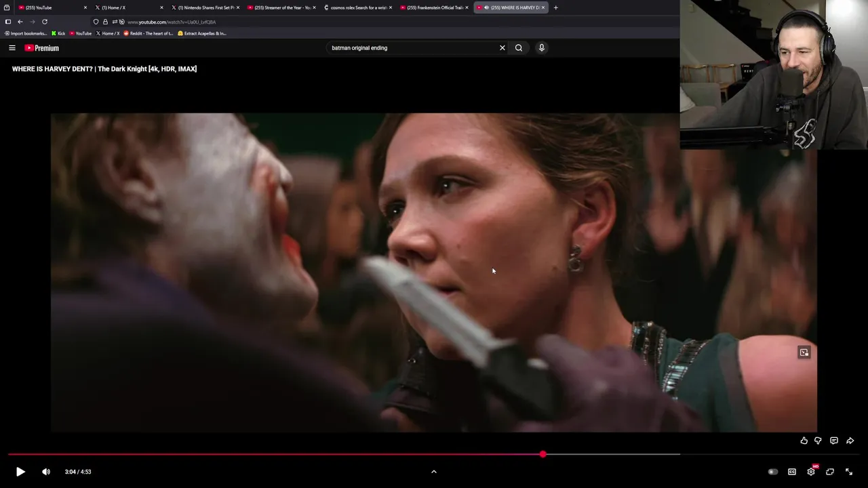Screen dimensions: 868x488
Task: Toggle closed captions (CC)
Action: point(791,472)
